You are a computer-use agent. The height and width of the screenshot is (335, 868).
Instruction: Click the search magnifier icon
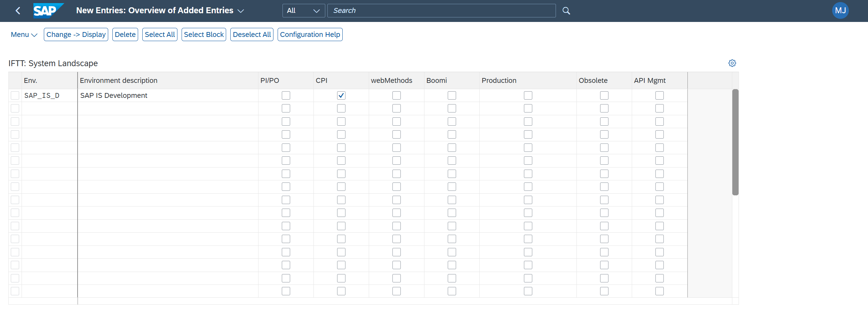coord(566,11)
